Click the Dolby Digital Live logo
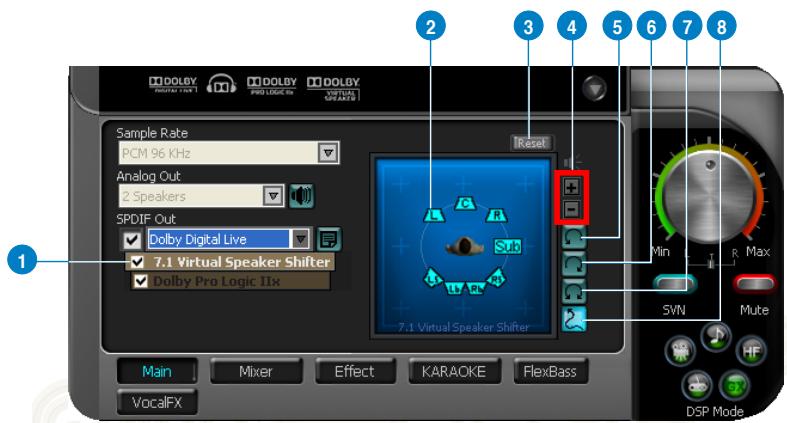The image size is (787, 423). pos(173,84)
